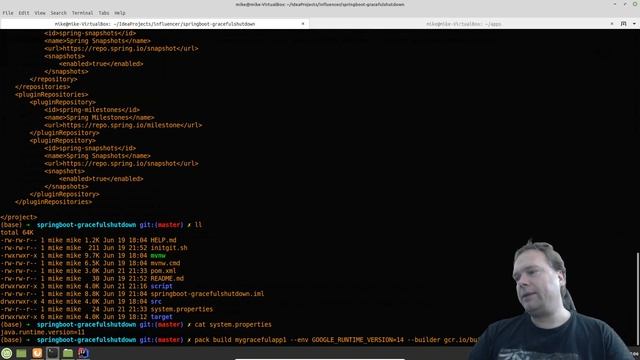Click system.properties in the file listing
The width and height of the screenshot is (640, 360).
point(182,309)
